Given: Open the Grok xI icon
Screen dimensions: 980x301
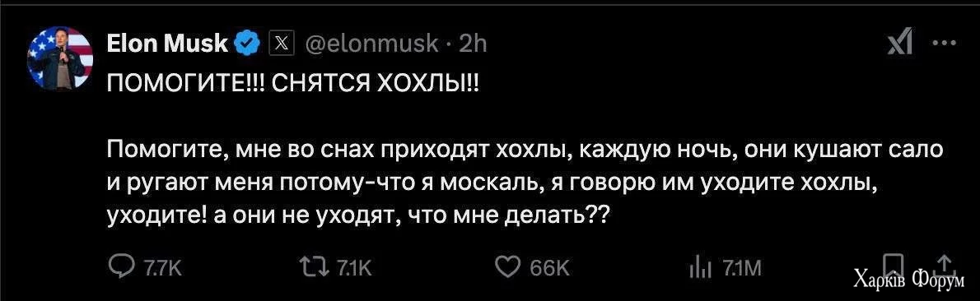Looking at the screenshot, I should pyautogui.click(x=900, y=44).
